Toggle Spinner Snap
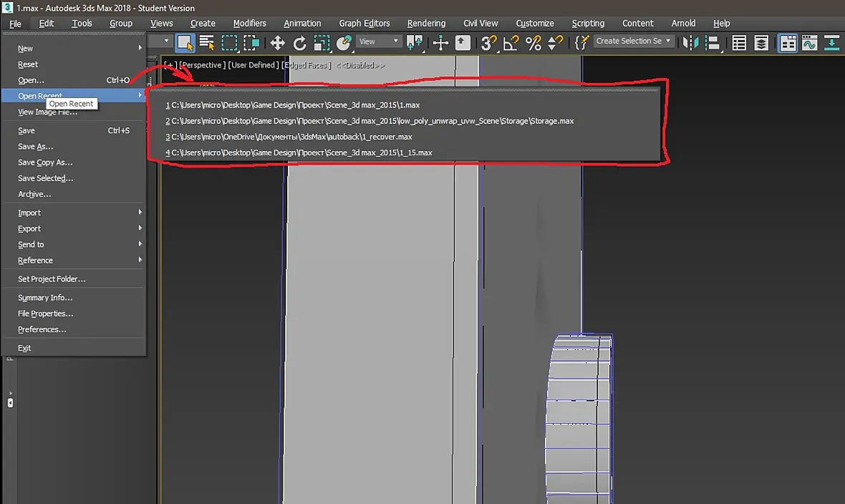The height and width of the screenshot is (504, 845). point(555,42)
